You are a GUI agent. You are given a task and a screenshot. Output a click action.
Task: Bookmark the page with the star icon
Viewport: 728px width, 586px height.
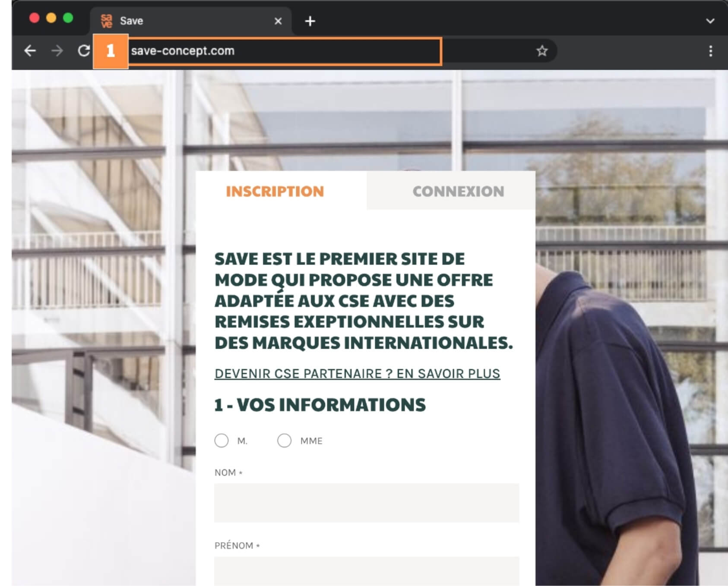point(542,51)
